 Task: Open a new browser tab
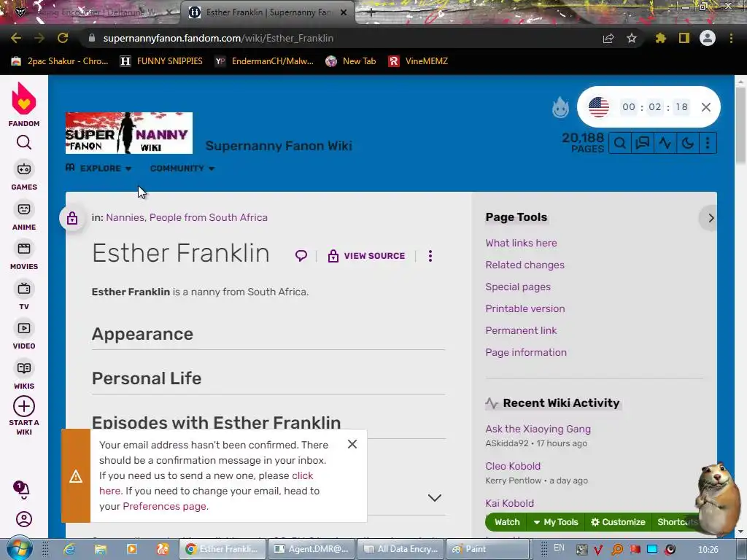371,13
